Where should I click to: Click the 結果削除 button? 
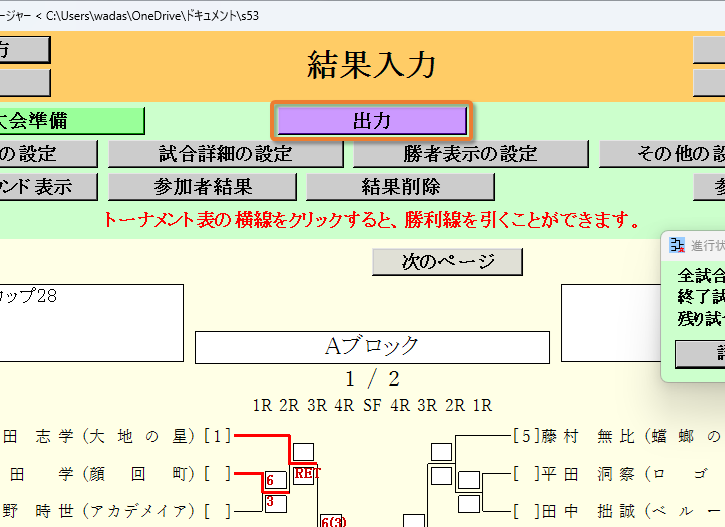[x=400, y=187]
